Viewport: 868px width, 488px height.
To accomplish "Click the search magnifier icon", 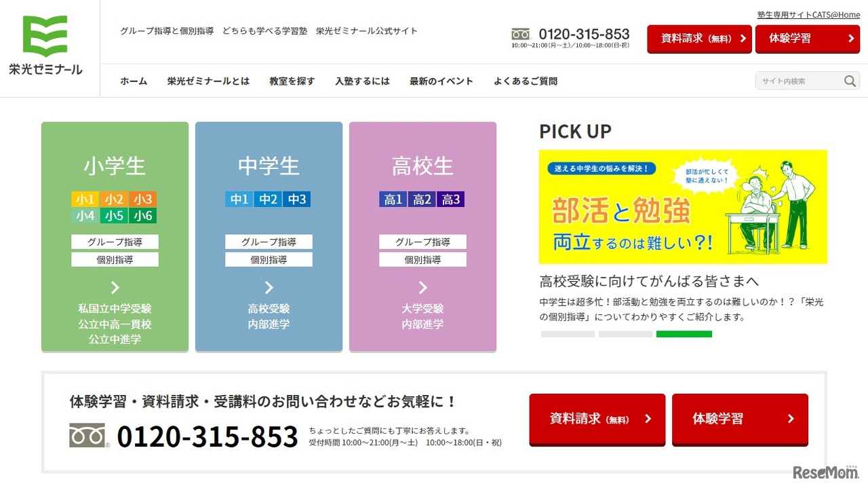I will 850,81.
